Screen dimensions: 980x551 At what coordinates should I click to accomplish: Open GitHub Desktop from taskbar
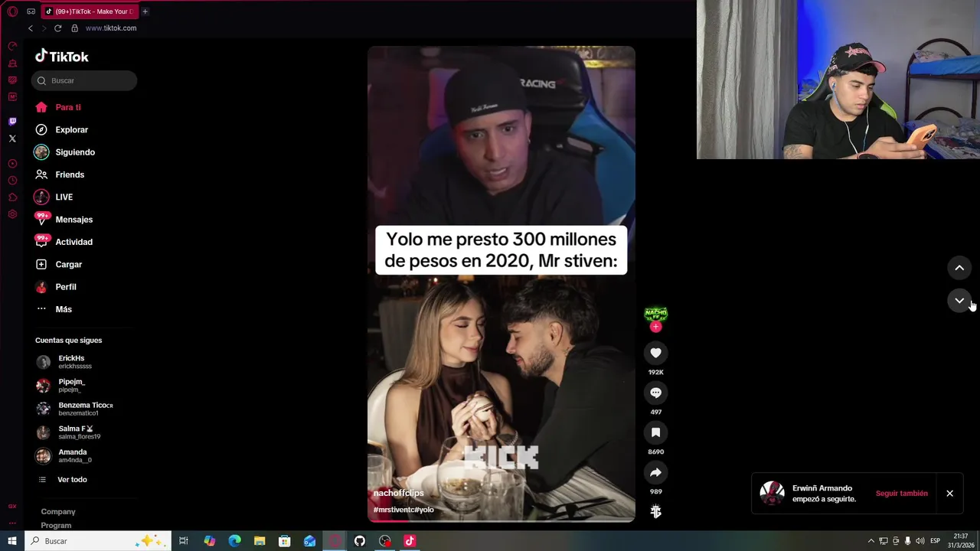click(360, 541)
